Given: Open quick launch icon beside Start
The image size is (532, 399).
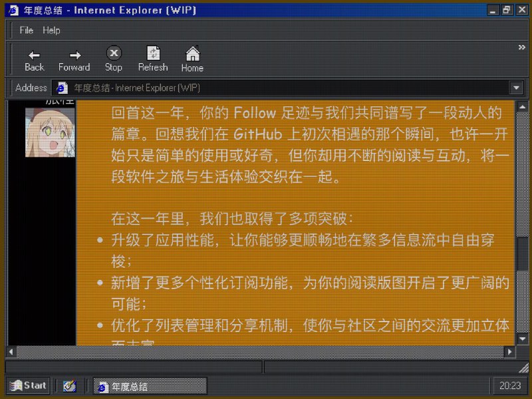Looking at the screenshot, I should 69,386.
